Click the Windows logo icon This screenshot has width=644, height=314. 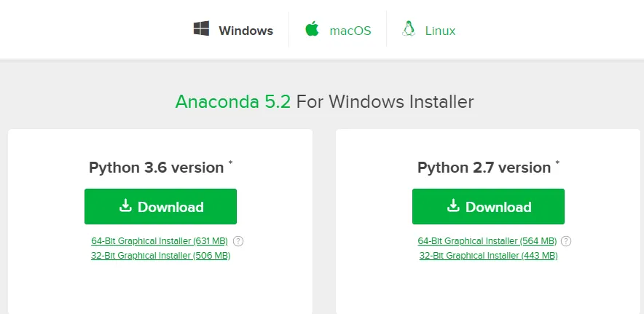click(201, 28)
